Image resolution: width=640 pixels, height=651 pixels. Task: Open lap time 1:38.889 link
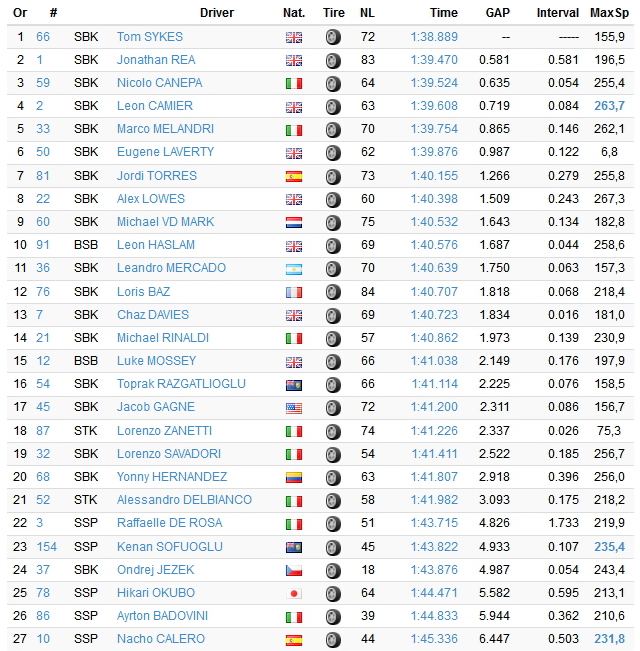point(434,37)
